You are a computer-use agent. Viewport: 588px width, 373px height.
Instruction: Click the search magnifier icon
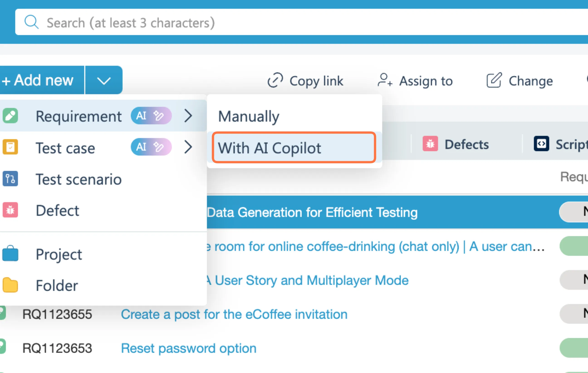[x=31, y=22]
